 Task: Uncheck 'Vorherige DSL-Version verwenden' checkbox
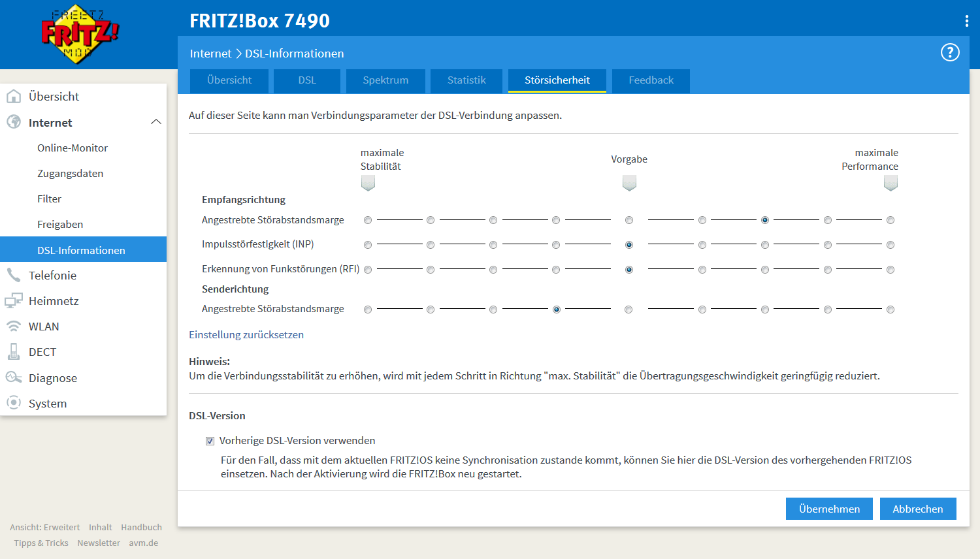click(x=210, y=441)
